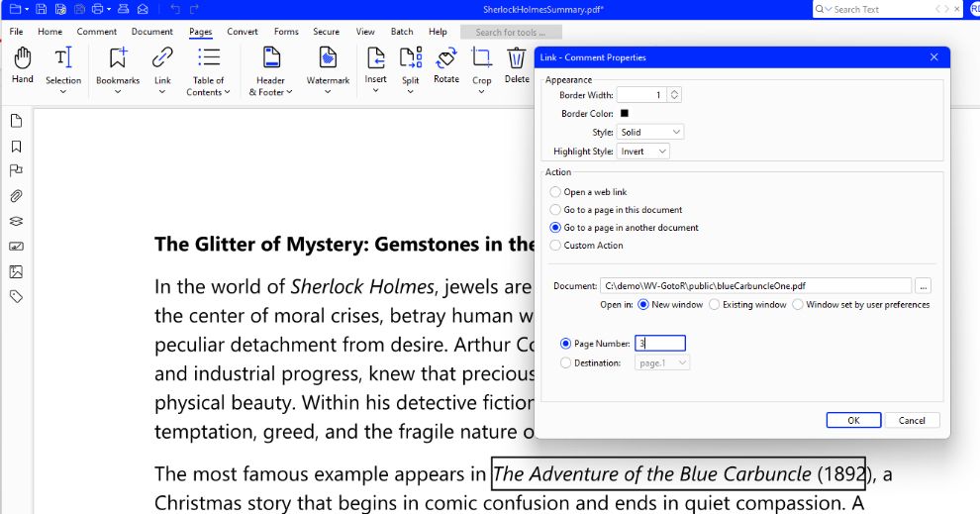Open the Attachments paperclip panel
Viewport: 980px width, 514px height.
pos(16,196)
